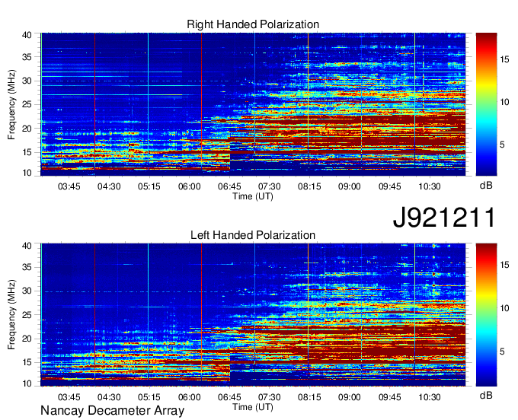
Task: Click 08:15 tick under the Left Handed plot
Action: tap(309, 397)
